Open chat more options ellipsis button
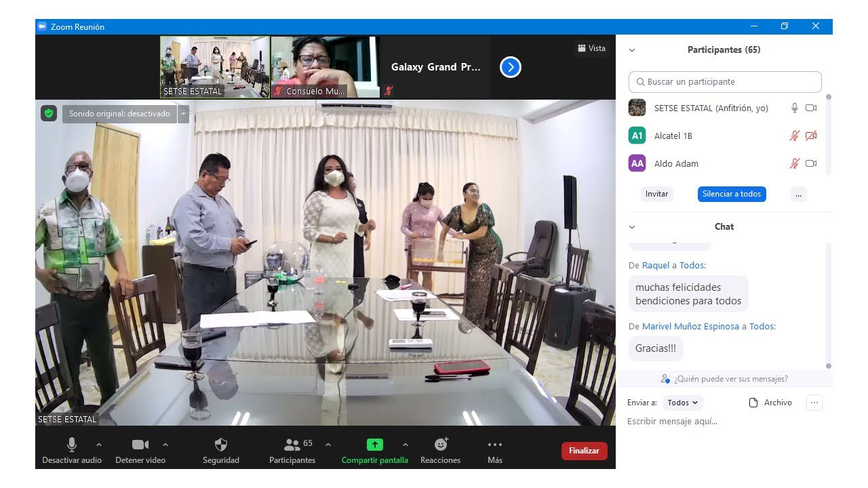The height and width of the screenshot is (488, 868). 814,403
